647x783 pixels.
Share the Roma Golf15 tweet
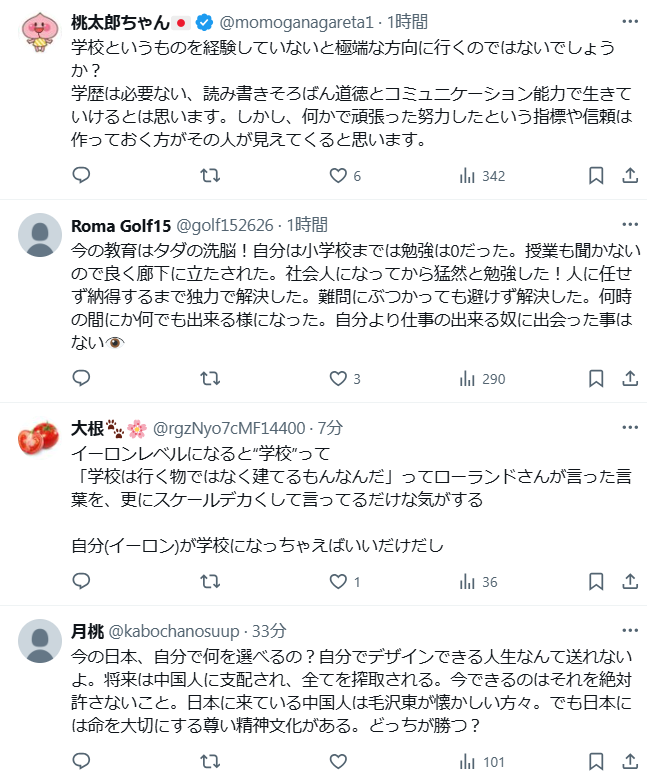(630, 379)
